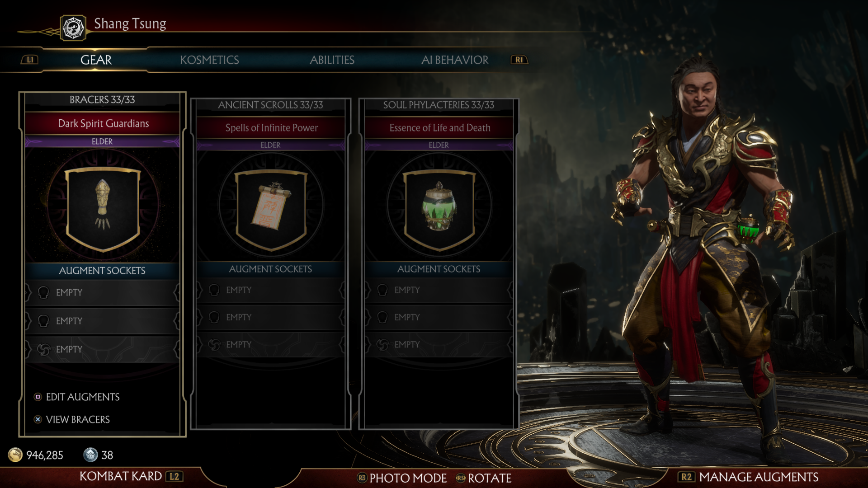Image resolution: width=868 pixels, height=488 pixels.
Task: Open the AI Behavior tab
Action: pyautogui.click(x=455, y=60)
